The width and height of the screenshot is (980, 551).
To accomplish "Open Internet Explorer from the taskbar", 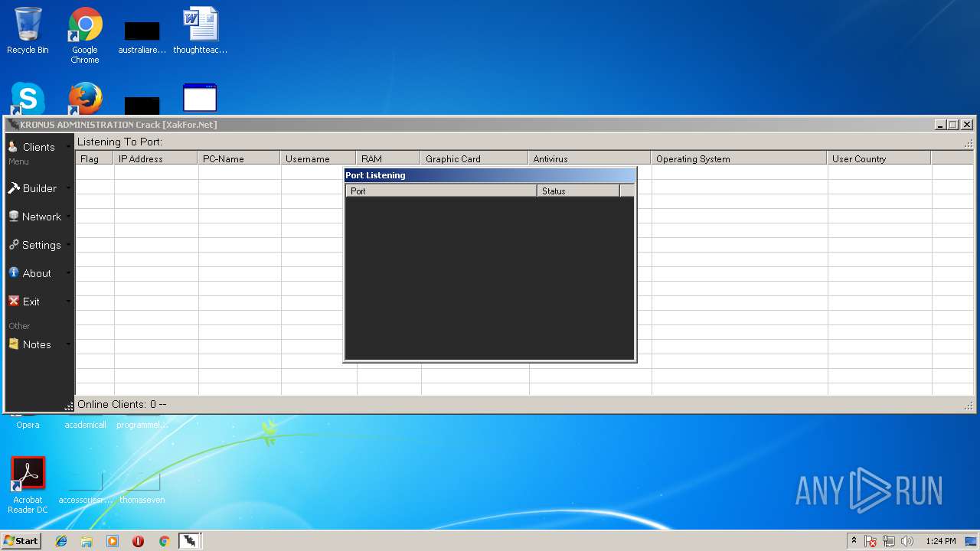I will click(x=61, y=541).
